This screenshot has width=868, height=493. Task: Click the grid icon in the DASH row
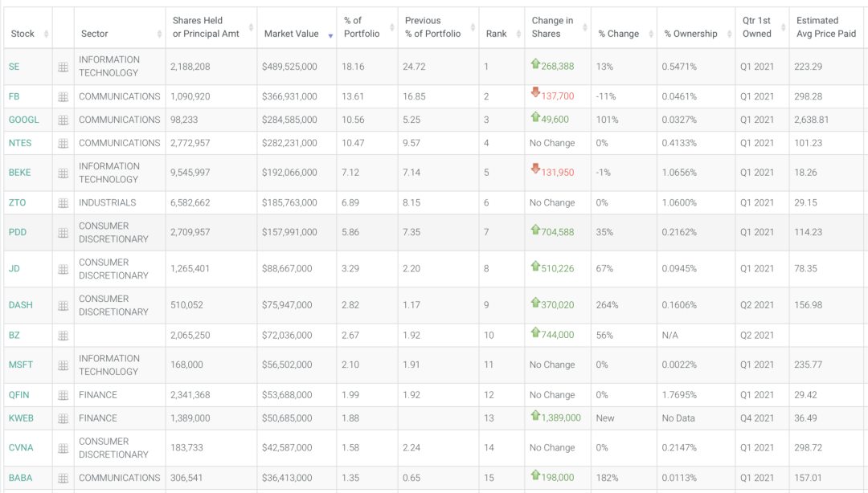tap(63, 306)
